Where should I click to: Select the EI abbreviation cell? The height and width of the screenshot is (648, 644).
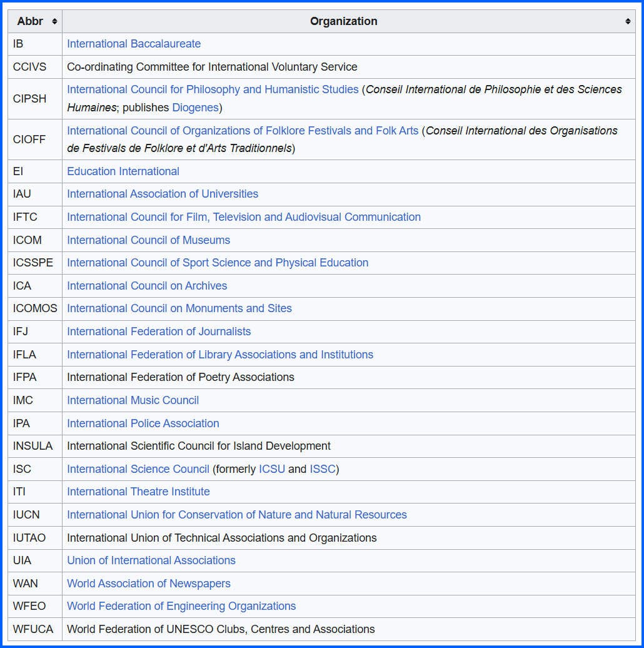click(34, 171)
